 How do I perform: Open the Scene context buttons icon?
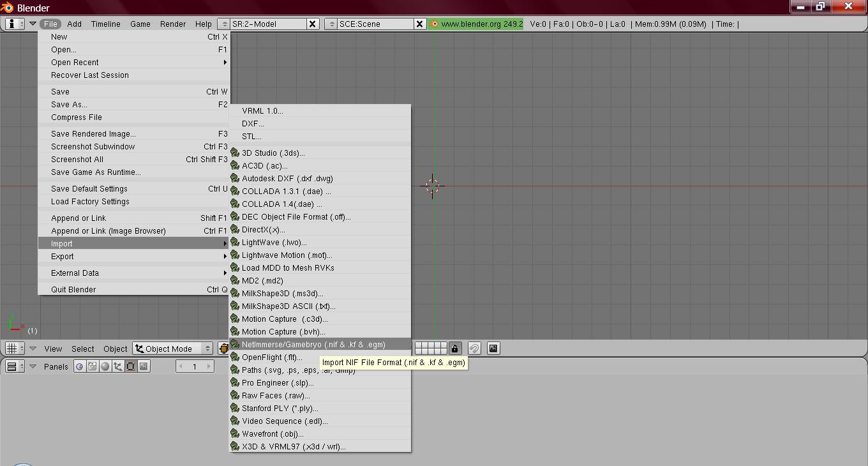144,366
